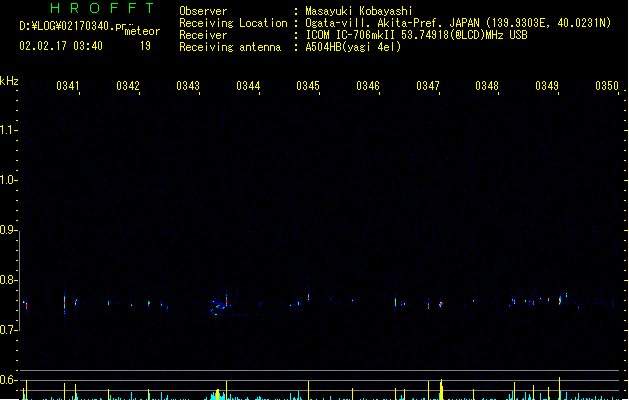Click the 0342 time marker

128,86
